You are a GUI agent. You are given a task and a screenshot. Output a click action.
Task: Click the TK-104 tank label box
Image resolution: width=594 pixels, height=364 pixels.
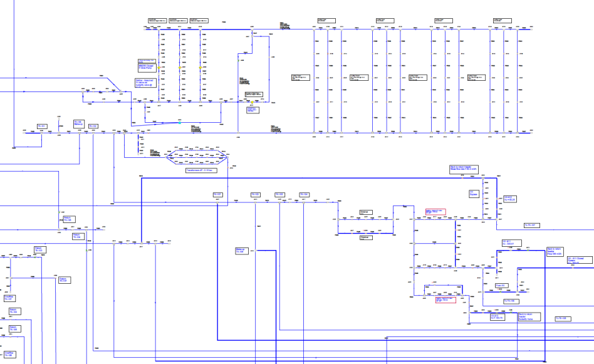(x=304, y=195)
